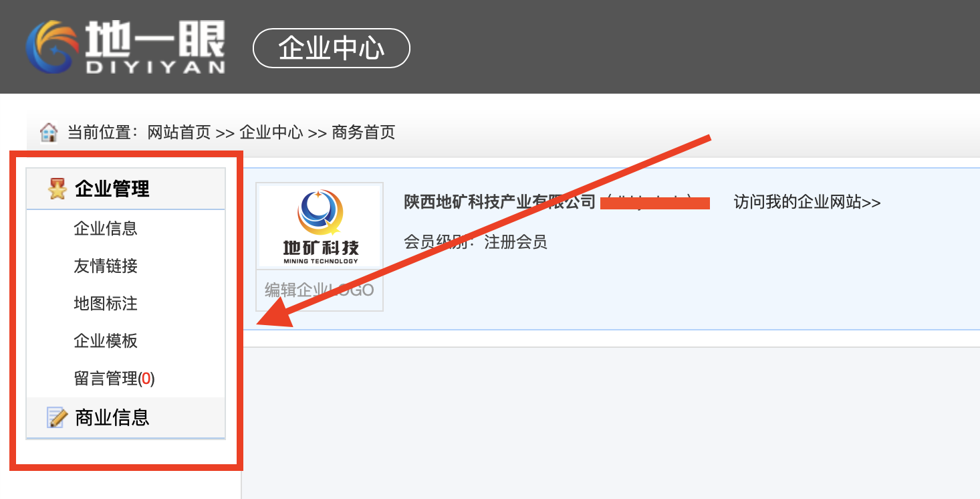Open 友情链接 in the sidebar
The width and height of the screenshot is (980, 499).
pyautogui.click(x=106, y=266)
